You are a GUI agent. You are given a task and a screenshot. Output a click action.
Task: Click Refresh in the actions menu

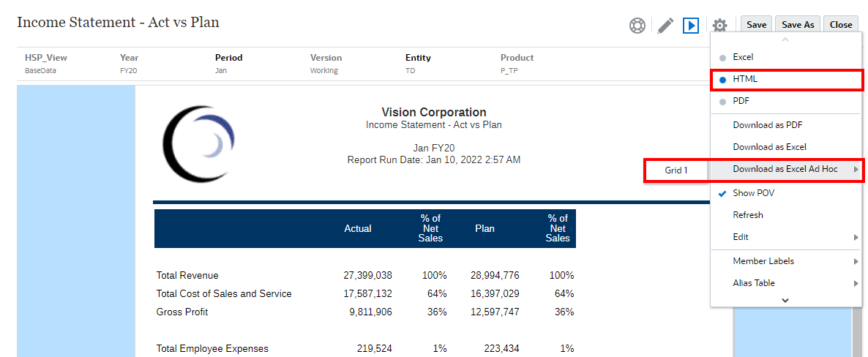[748, 215]
